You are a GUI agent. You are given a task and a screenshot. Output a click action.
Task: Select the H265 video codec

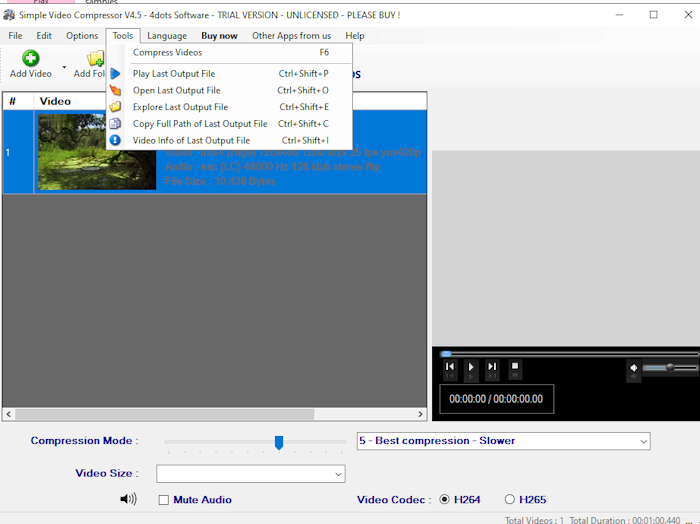(x=510, y=500)
